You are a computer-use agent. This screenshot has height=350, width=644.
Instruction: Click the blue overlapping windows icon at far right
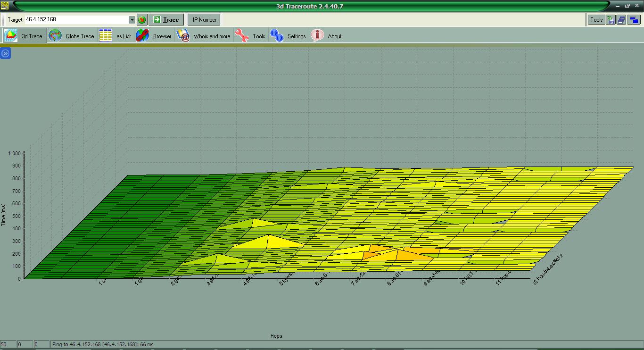point(634,20)
